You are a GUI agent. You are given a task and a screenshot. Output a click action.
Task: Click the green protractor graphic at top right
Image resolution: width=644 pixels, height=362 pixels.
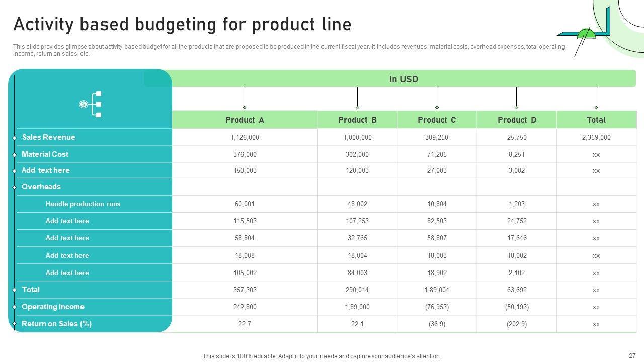tap(586, 34)
